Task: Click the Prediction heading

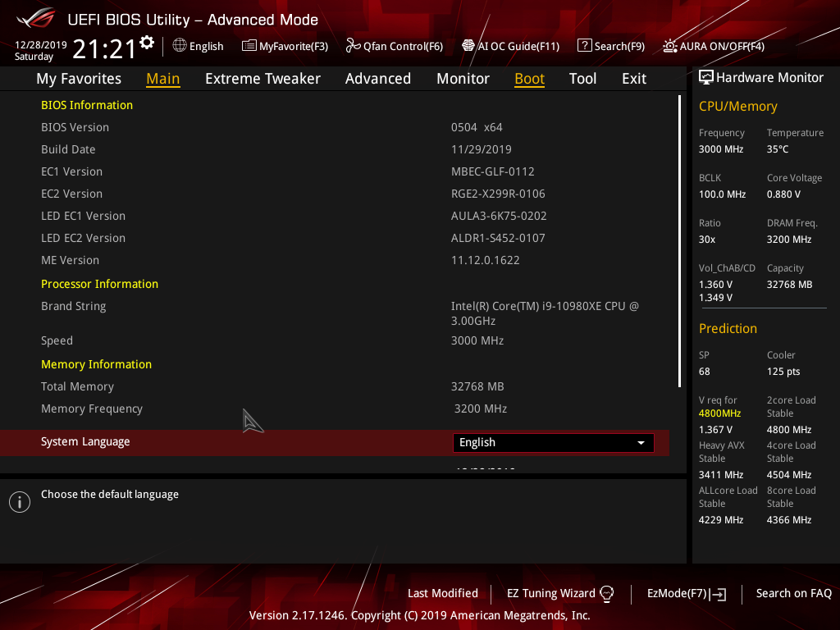Action: click(x=728, y=328)
